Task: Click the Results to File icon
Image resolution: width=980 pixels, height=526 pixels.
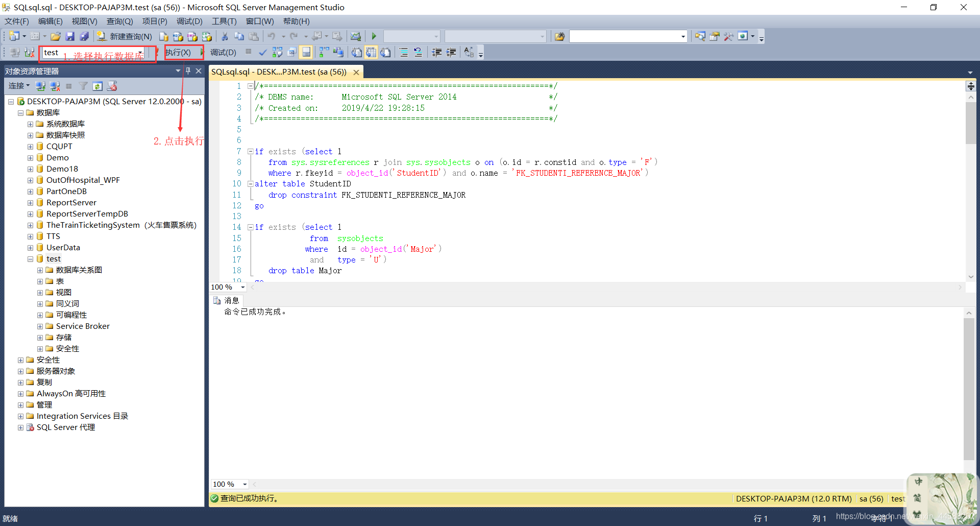Action: [385, 52]
